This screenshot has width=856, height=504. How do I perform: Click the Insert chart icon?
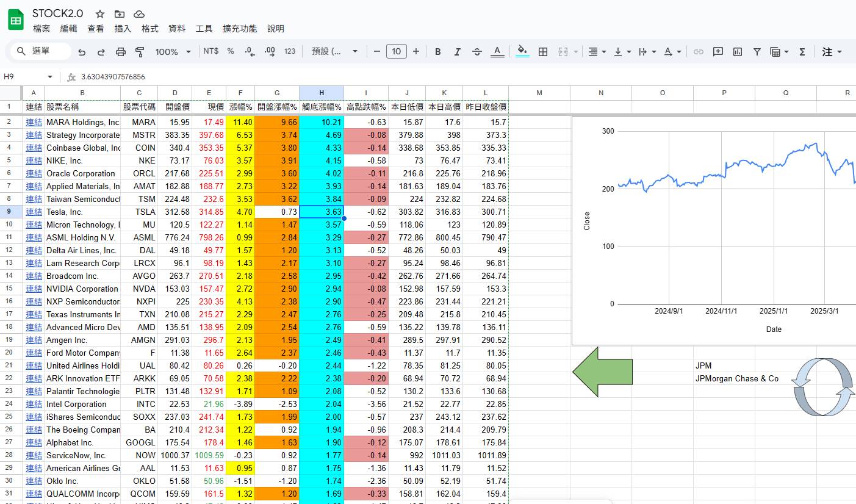(738, 52)
